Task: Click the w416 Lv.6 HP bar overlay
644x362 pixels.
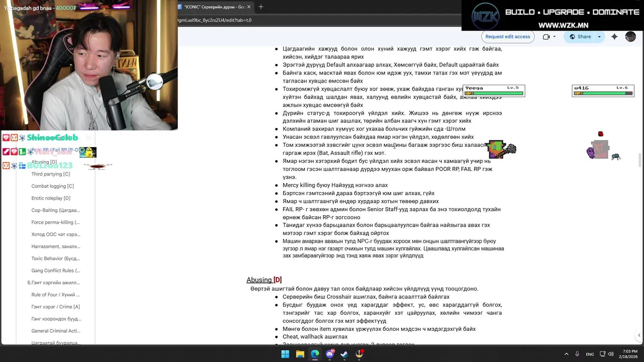Action: [x=603, y=90]
